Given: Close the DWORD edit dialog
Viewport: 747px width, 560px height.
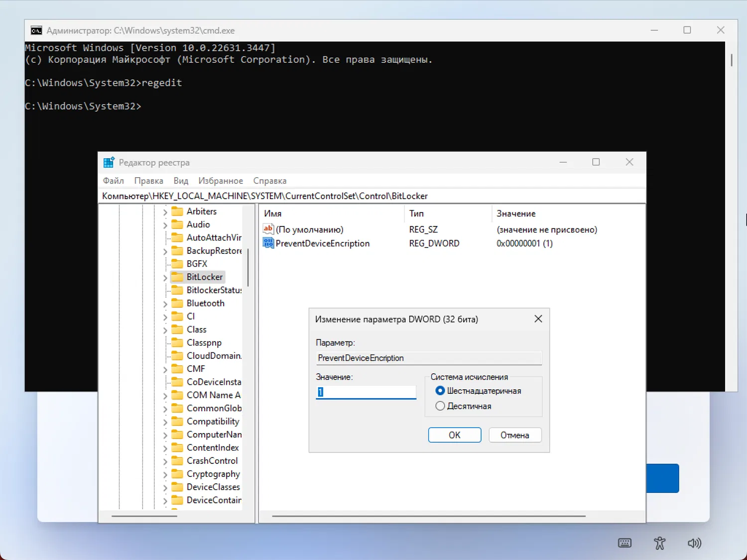Looking at the screenshot, I should tap(538, 319).
